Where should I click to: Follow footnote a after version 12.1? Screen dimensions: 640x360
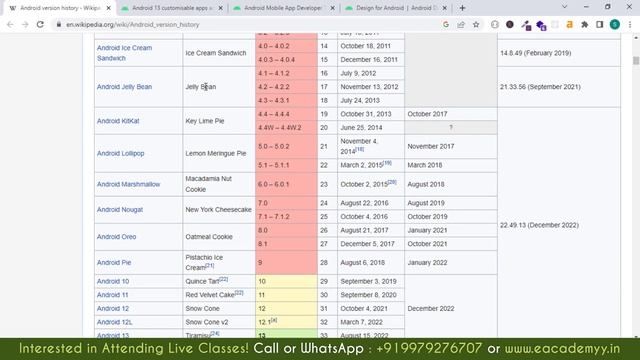(274, 320)
